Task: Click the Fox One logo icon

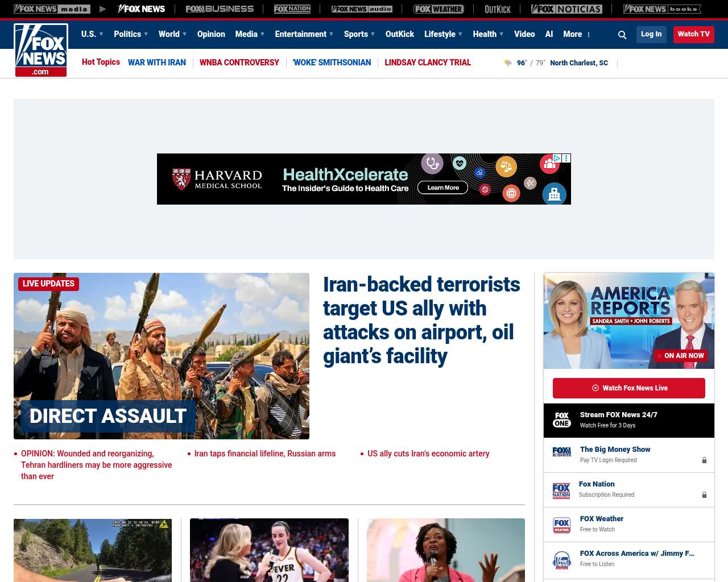Action: [562, 420]
